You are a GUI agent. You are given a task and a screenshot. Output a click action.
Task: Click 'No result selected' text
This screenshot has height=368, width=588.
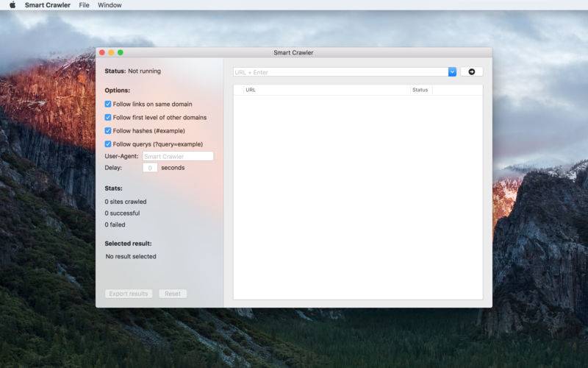coord(131,256)
